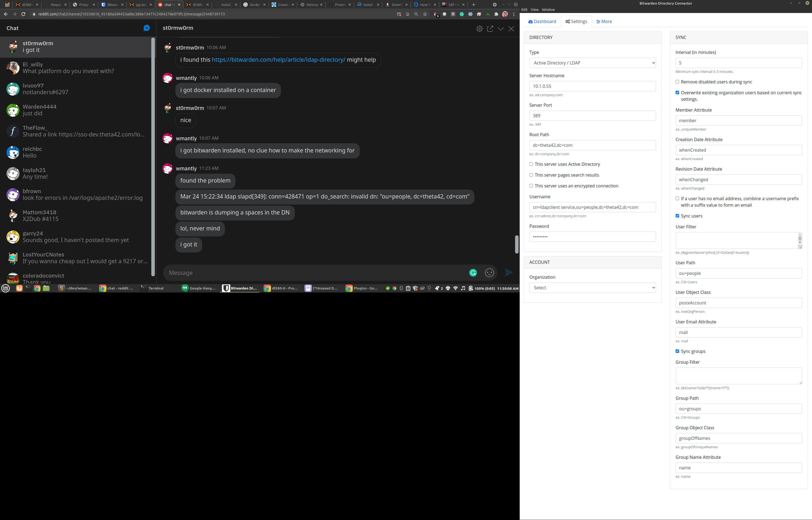Screen dimensions: 812x520
Task: Open the bitwarden.com ldap-directory help link
Action: [x=278, y=60]
